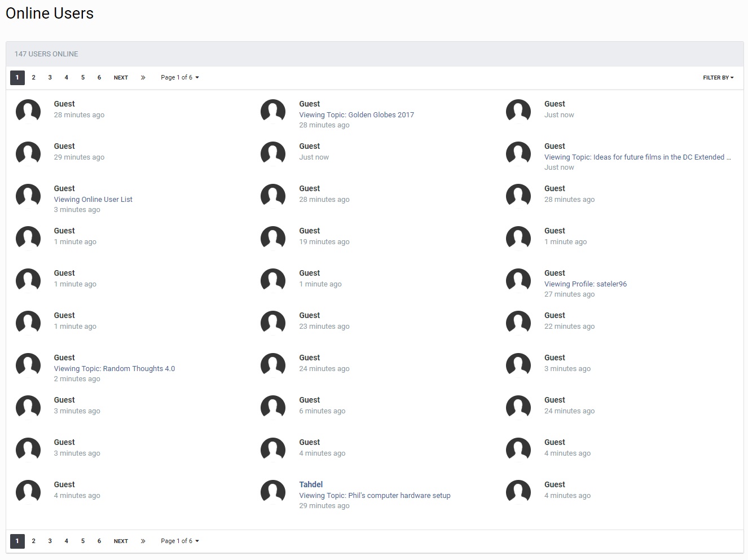Click the 'Online Users' page heading
The image size is (748, 560).
click(x=50, y=14)
